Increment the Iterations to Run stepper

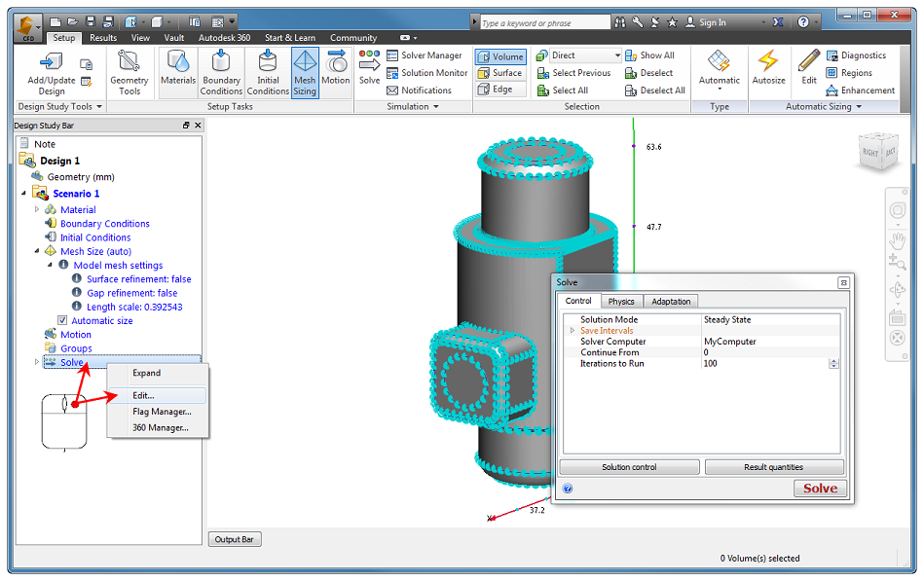[x=833, y=361]
